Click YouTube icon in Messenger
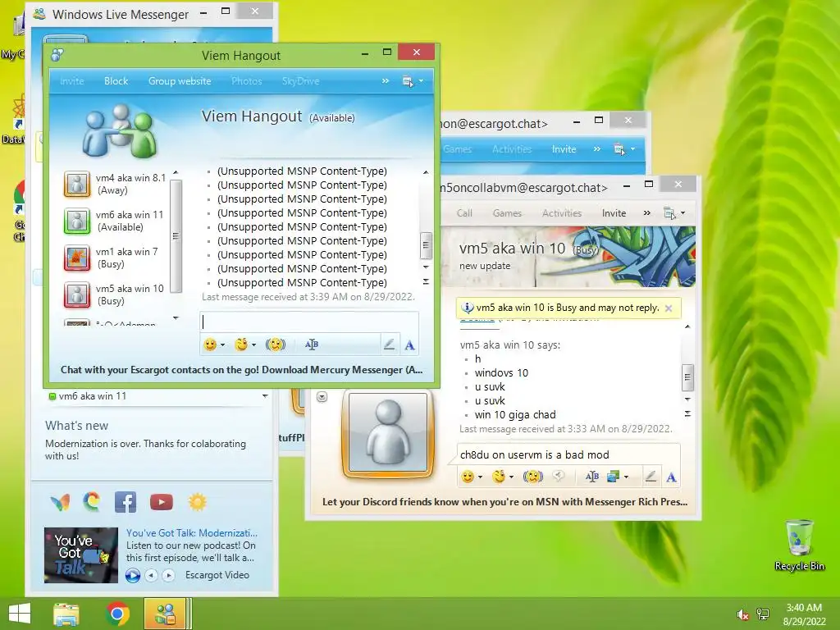This screenshot has width=840, height=630. click(x=162, y=502)
